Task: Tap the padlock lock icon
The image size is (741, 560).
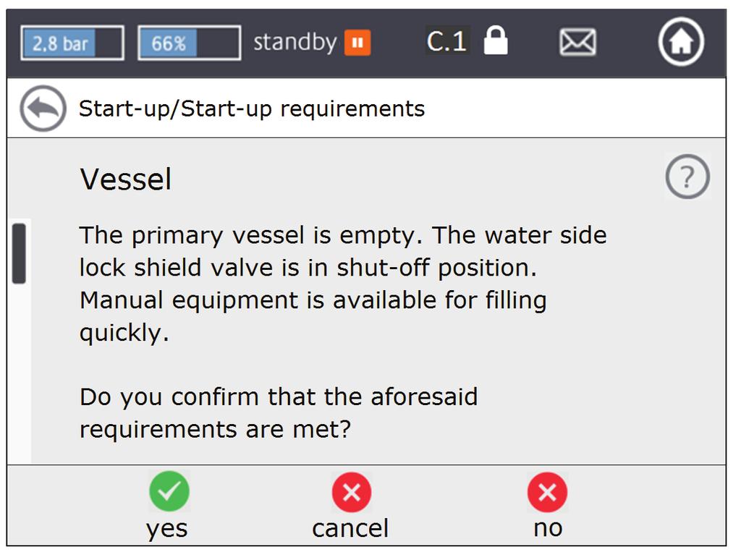Action: coord(496,41)
